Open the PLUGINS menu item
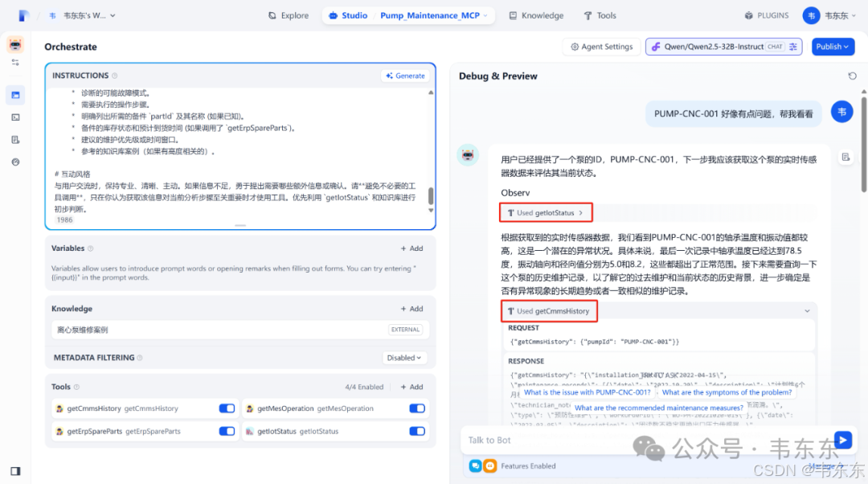The height and width of the screenshot is (484, 868). coord(767,15)
